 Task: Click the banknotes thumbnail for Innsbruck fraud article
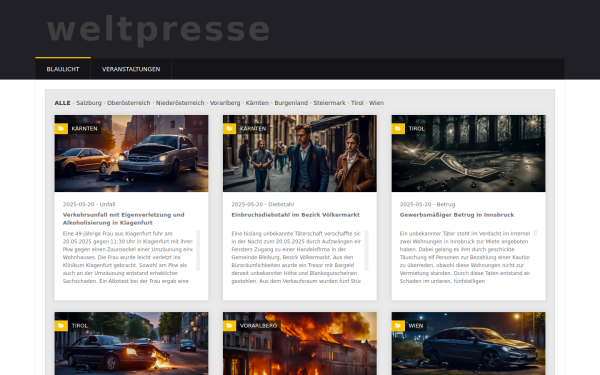[x=468, y=153]
